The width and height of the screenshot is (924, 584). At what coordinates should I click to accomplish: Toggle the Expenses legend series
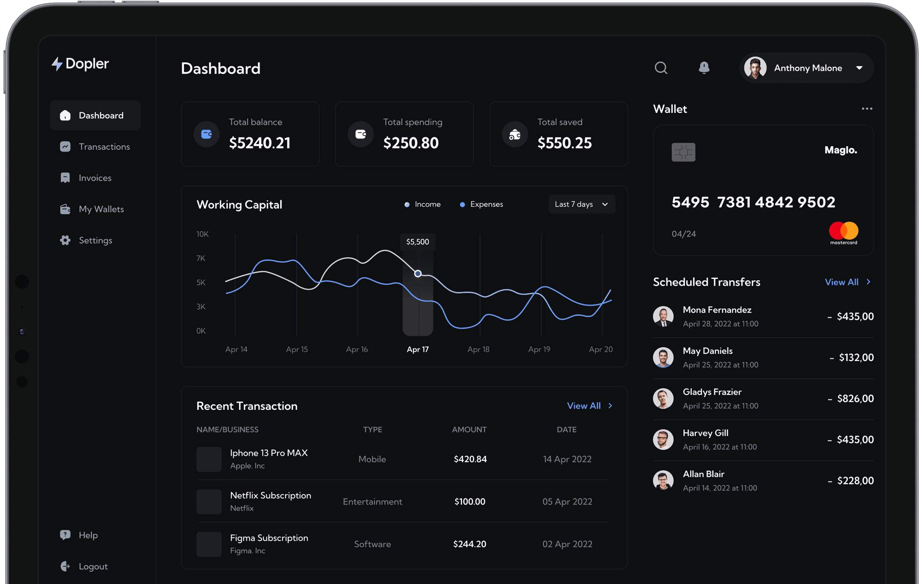click(481, 204)
